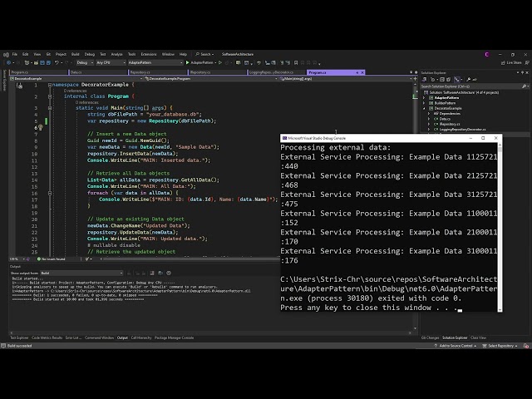This screenshot has width=532, height=399.
Task: Click the editor horizontal scrollbar
Action: (x=190, y=259)
